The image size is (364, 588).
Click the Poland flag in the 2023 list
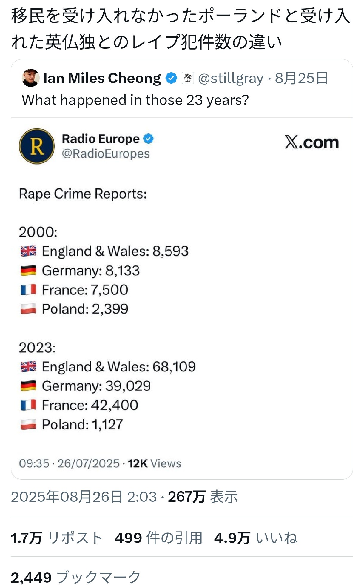(x=28, y=424)
